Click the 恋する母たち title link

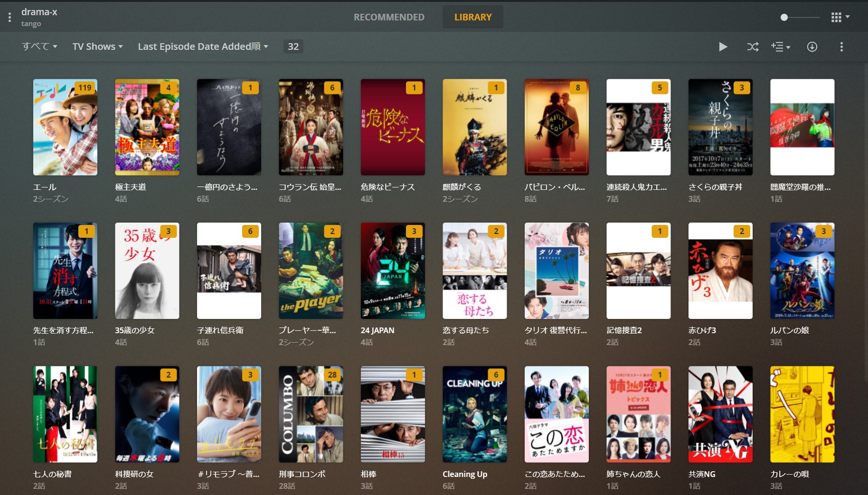pyautogui.click(x=466, y=330)
